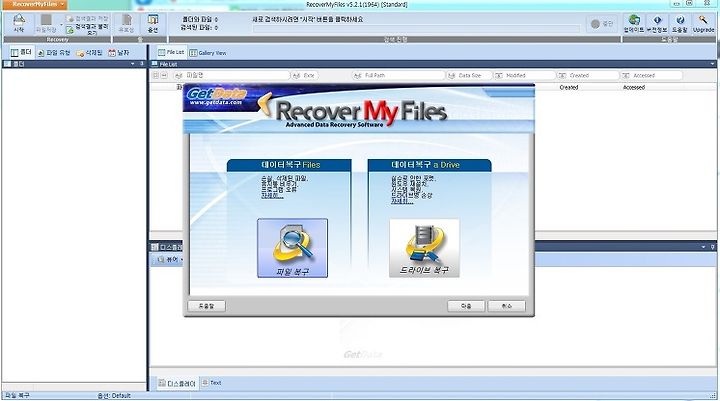Open the display panel header dropdown arrow
Image resolution: width=720 pixels, height=401 pixels.
click(703, 247)
